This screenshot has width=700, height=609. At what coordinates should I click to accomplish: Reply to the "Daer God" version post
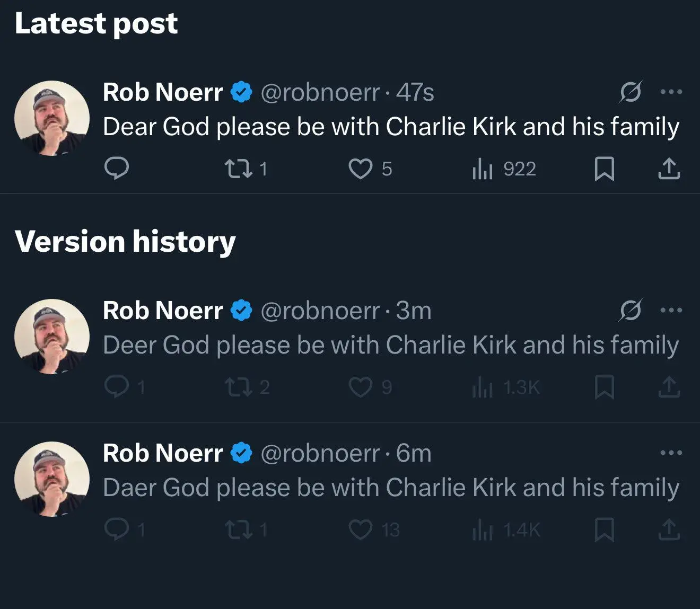tap(117, 529)
